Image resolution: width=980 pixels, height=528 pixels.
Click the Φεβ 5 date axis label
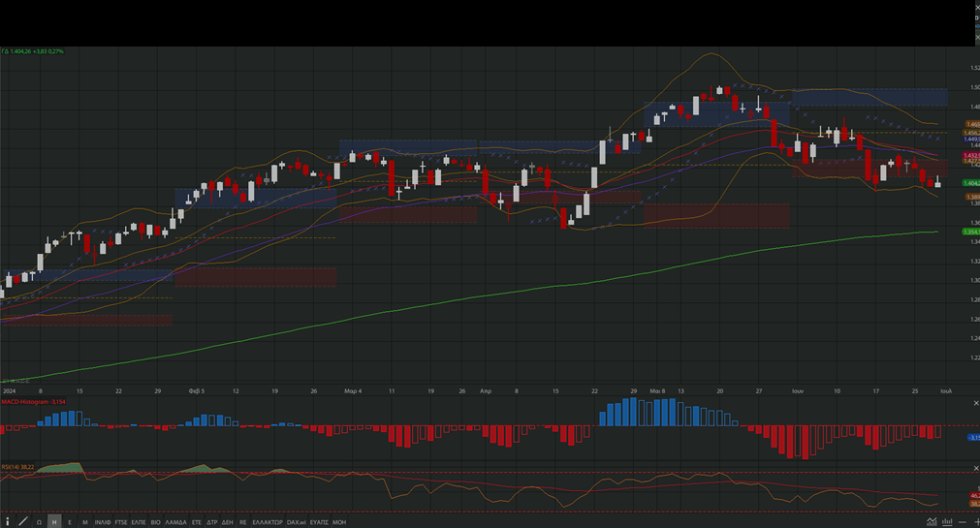tap(196, 391)
